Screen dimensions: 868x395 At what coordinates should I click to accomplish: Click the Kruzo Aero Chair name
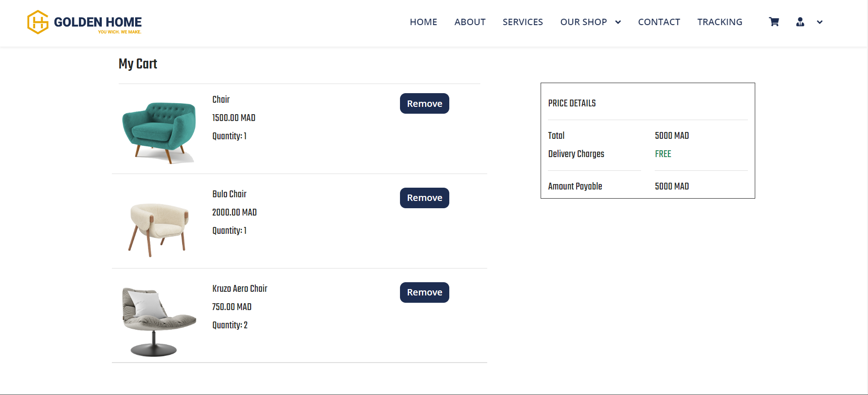pyautogui.click(x=240, y=289)
